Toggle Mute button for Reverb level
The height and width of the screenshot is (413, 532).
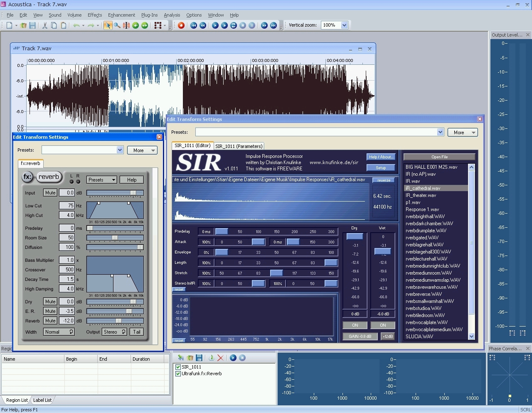tap(50, 321)
